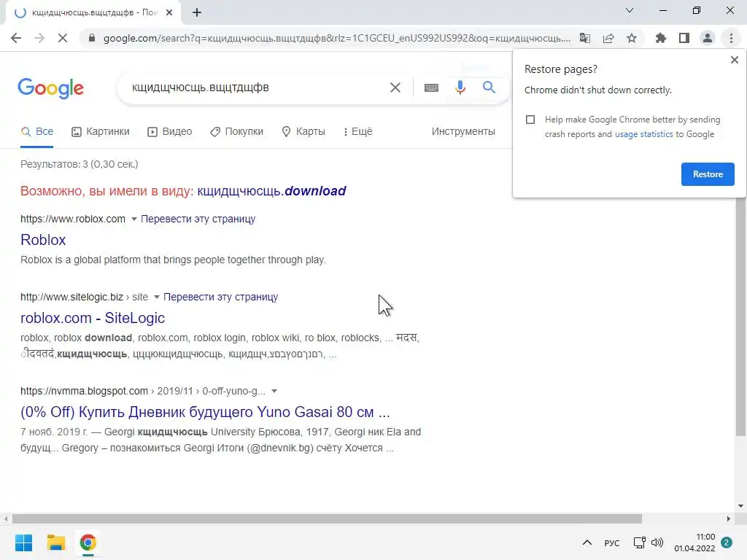The width and height of the screenshot is (747, 560).
Task: Enable sending crash reports checkbox
Action: coord(530,120)
